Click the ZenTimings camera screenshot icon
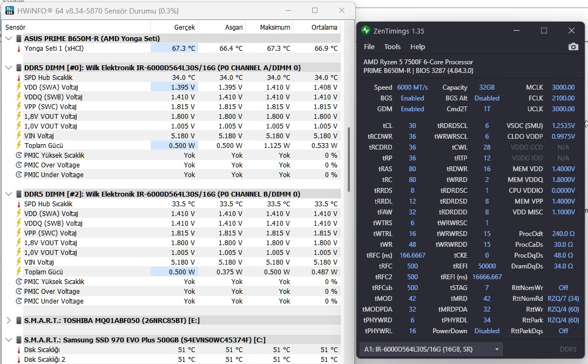Screen dimensions: 588x364 pos(573,46)
